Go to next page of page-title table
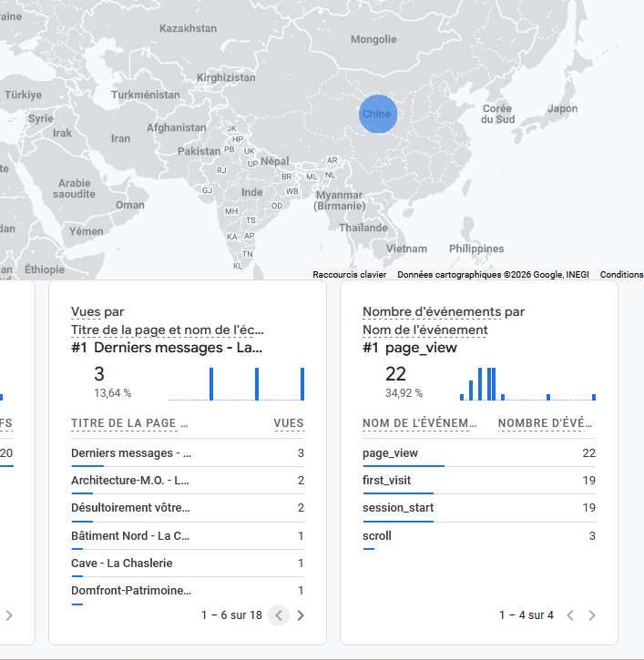 click(302, 615)
